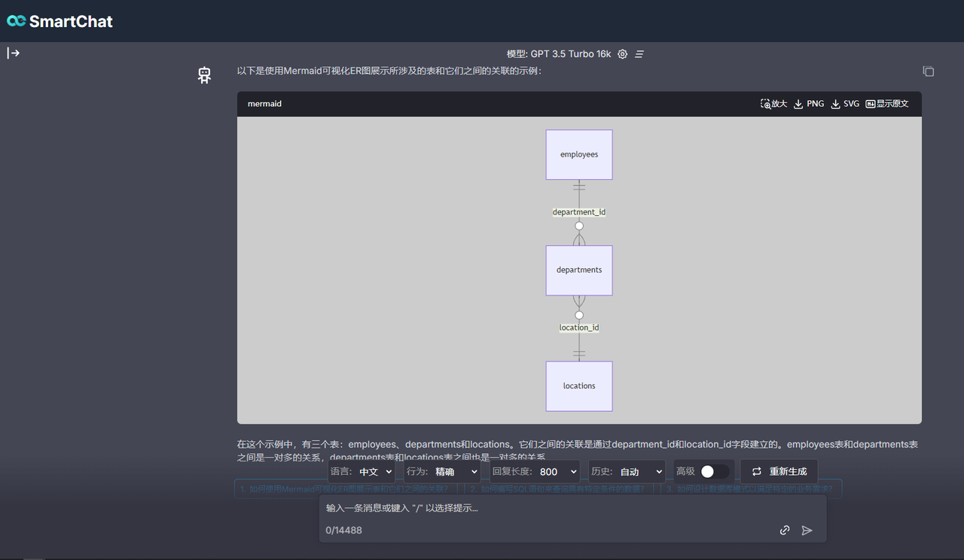Click the mermaid code block label

click(264, 104)
